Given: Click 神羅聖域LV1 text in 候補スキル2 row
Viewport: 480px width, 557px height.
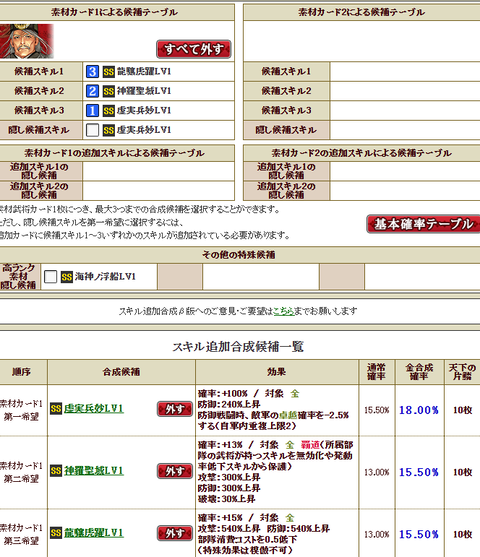Looking at the screenshot, I should pyautogui.click(x=144, y=91).
